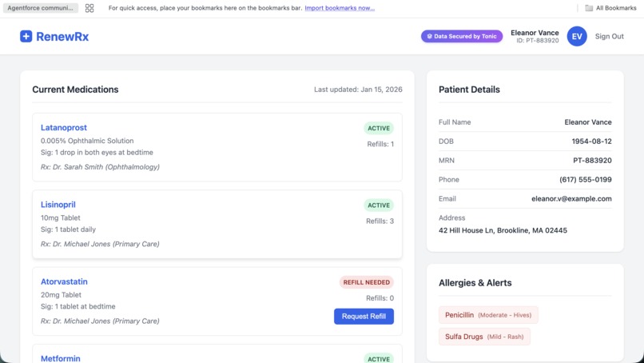Click the EV avatar circle

577,37
